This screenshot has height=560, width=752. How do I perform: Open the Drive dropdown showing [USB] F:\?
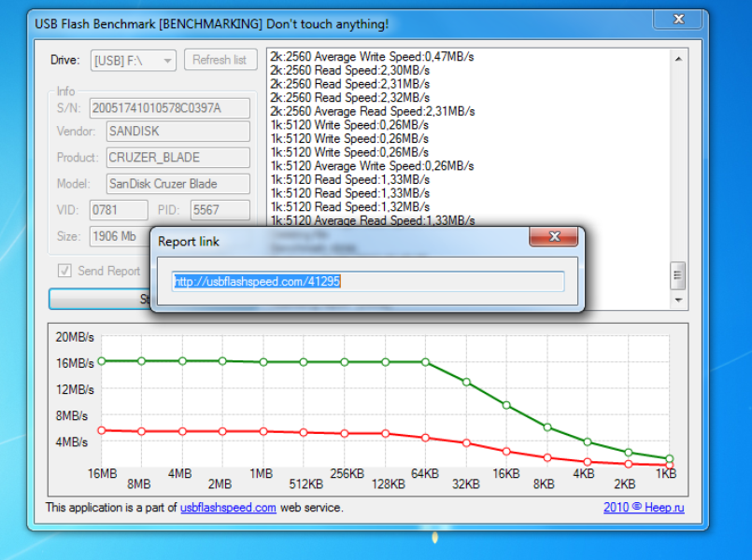(133, 60)
